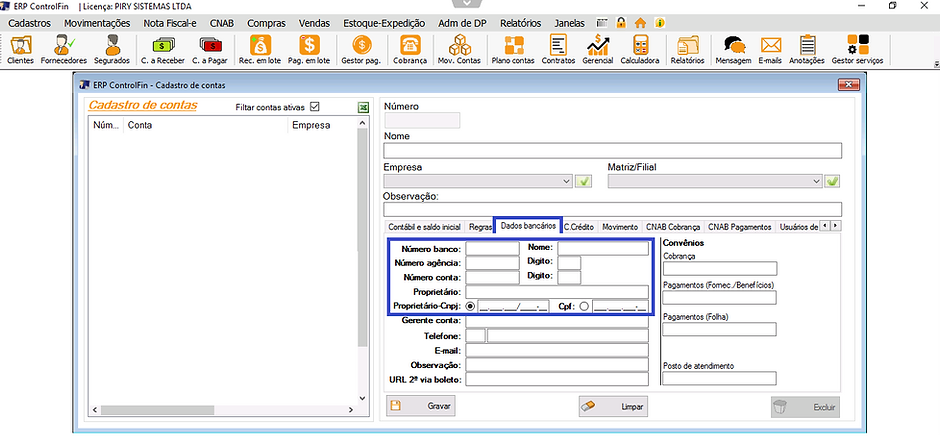Screen dimensions: 940x440
Task: Toggle Filtrar contas ativas checkbox
Action: point(315,107)
